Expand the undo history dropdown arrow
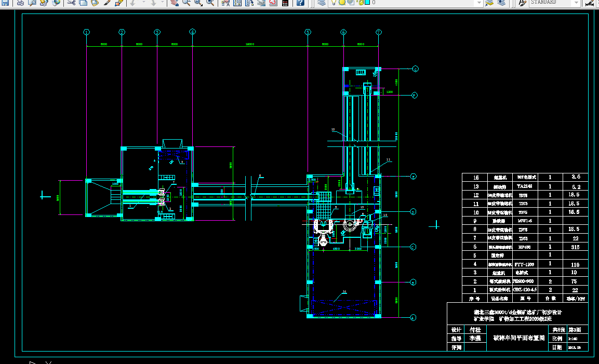Image resolution: width=599 pixels, height=364 pixels. [x=143, y=3]
